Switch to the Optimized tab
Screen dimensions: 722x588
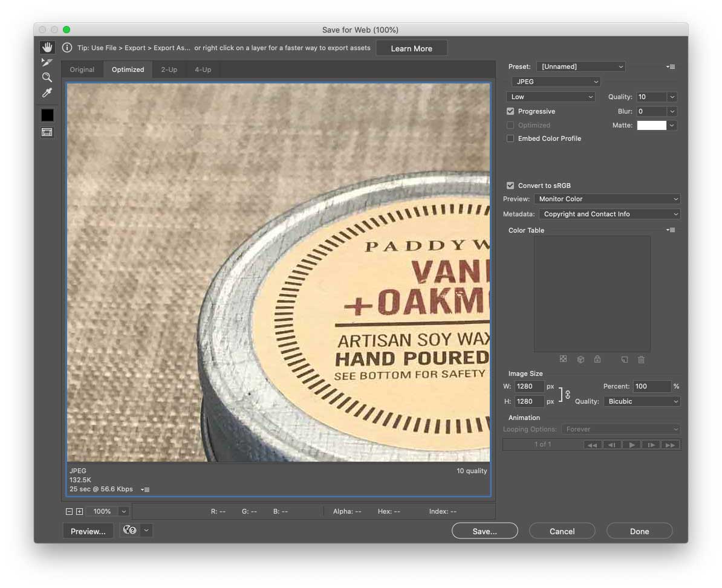128,69
